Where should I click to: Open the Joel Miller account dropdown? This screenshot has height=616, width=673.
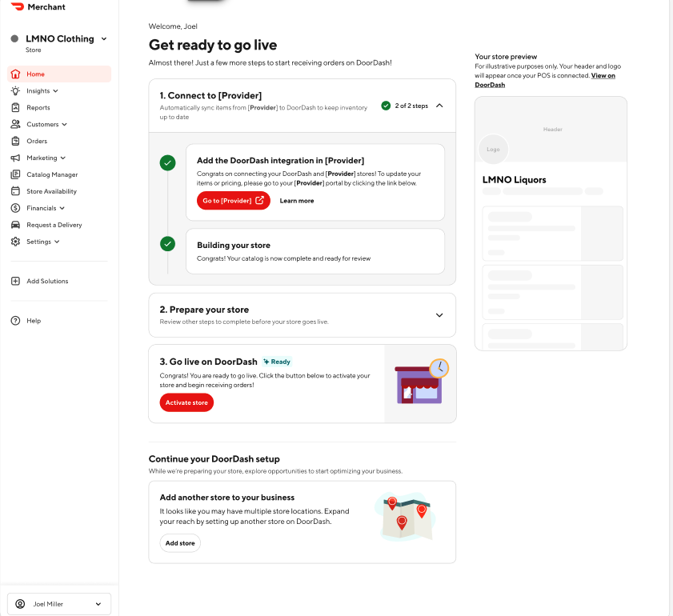[x=58, y=603]
